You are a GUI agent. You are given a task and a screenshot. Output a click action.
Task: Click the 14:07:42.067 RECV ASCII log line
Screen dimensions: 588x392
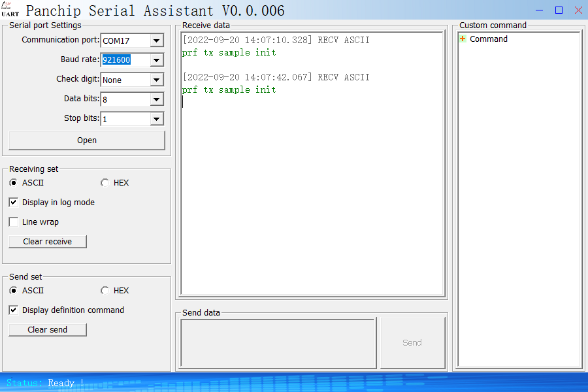tap(276, 77)
